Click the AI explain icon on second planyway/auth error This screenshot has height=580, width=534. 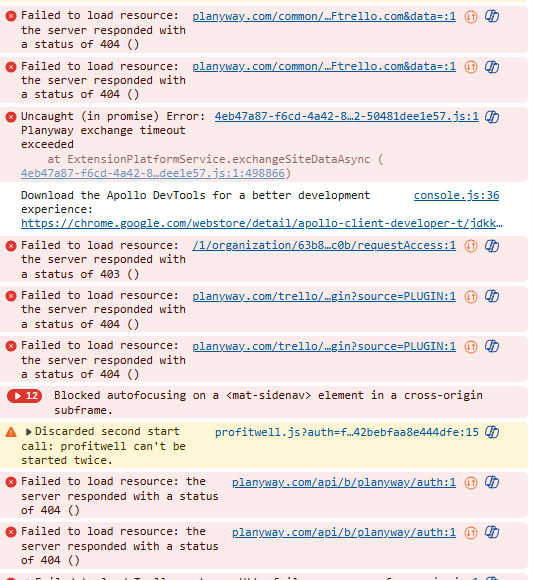point(492,532)
